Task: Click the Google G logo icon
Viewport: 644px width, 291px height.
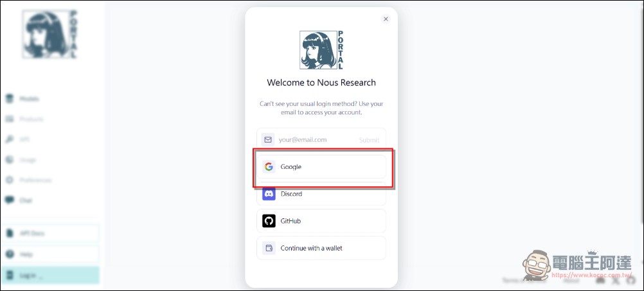Action: pos(269,167)
